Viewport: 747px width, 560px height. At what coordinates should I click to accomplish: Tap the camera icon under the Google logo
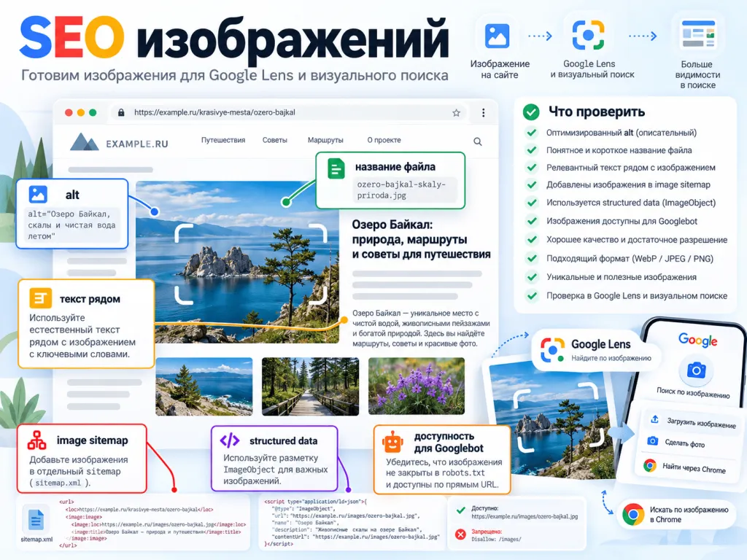point(696,370)
